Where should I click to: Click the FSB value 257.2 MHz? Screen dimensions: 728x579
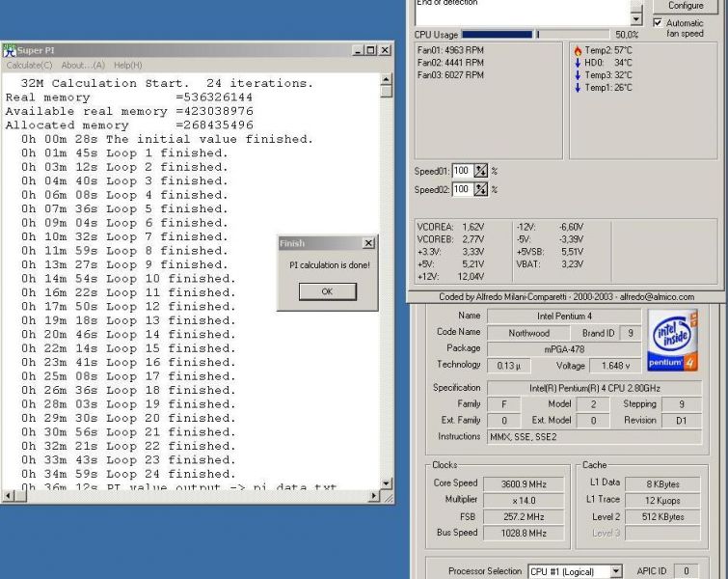[x=524, y=516]
